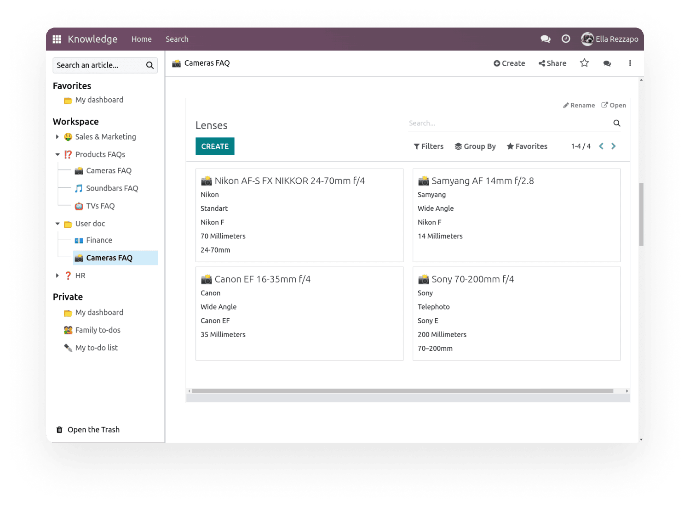
Task: Toggle favorite star for Cameras FAQ
Action: point(584,63)
